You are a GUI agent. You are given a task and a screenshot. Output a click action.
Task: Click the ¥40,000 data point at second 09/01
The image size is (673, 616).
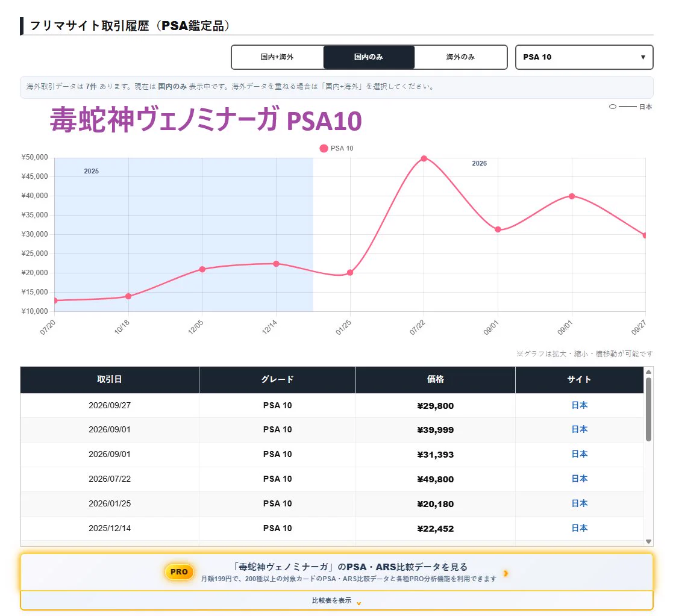pos(572,196)
